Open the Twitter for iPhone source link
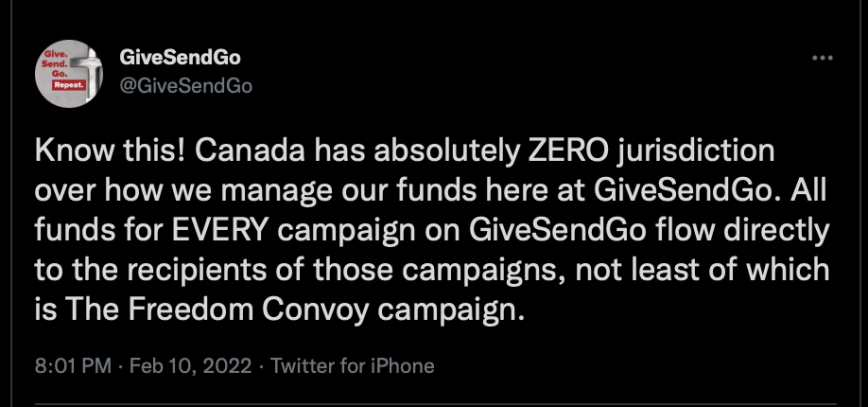Viewport: 868px width, 407px height. click(352, 366)
